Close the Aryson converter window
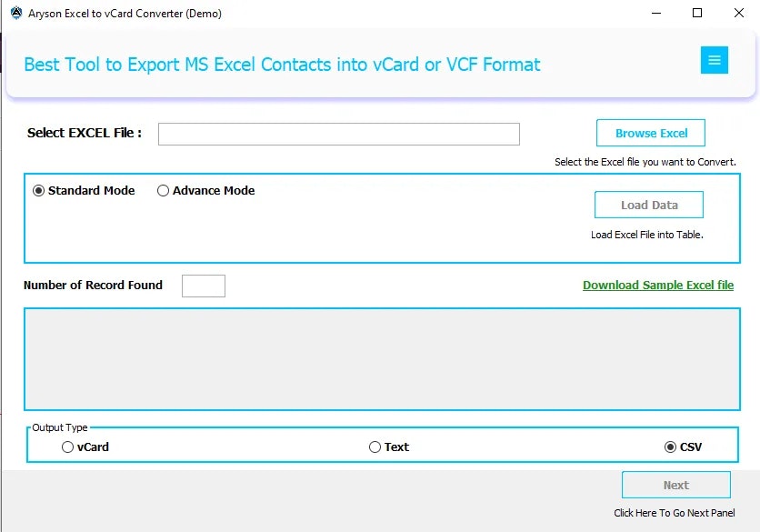The height and width of the screenshot is (532, 760). (739, 13)
